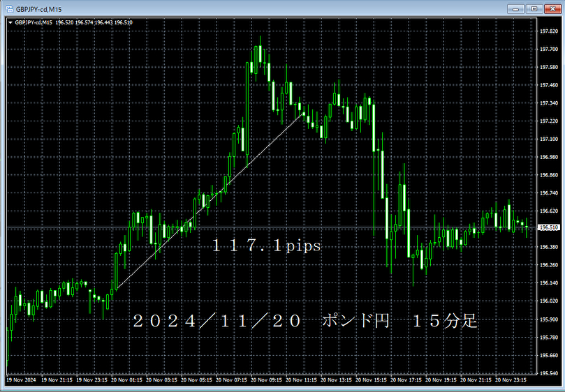Screen dimensions: 565x392
Task: Click the 197.340 price scale value
Action: click(549, 103)
